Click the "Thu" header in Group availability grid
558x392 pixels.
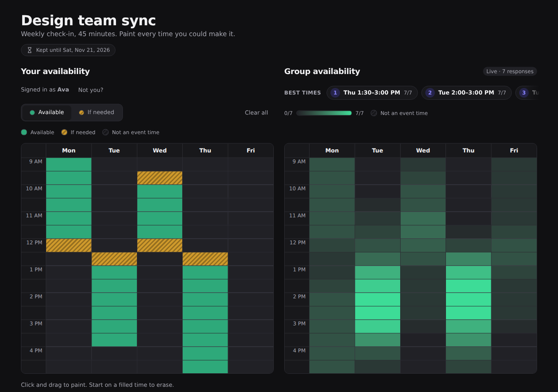point(469,150)
